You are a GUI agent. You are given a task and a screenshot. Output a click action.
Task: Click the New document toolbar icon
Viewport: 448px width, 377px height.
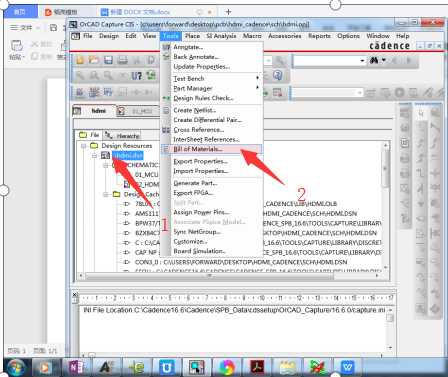click(80, 60)
